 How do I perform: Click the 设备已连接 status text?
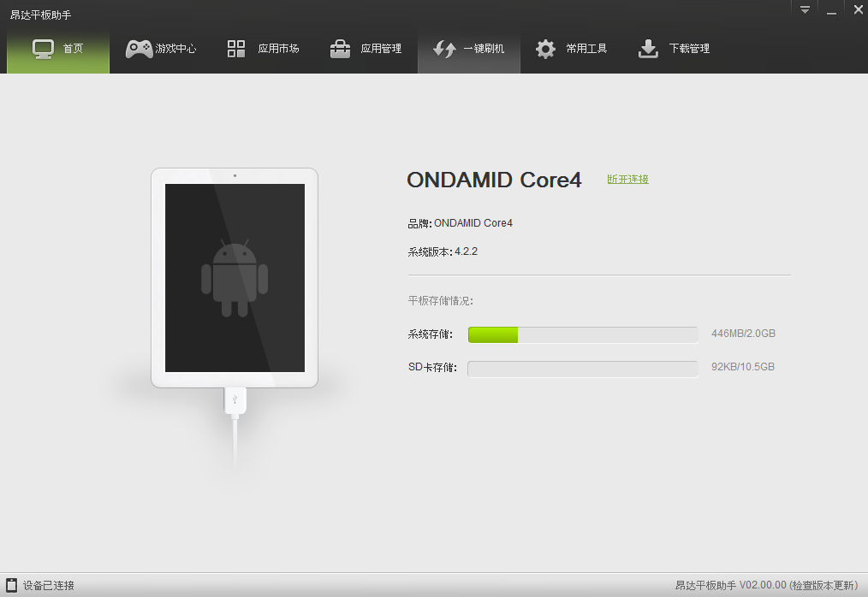(49, 585)
